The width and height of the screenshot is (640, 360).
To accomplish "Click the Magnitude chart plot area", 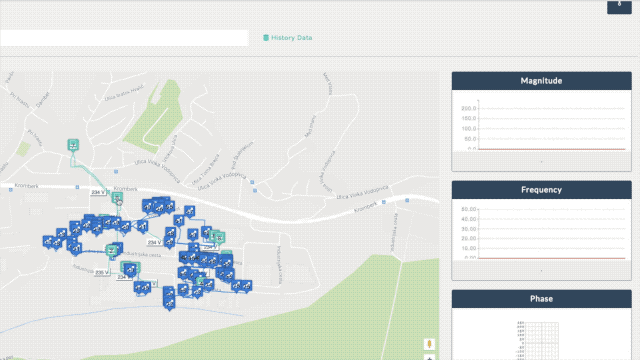I will (551, 126).
